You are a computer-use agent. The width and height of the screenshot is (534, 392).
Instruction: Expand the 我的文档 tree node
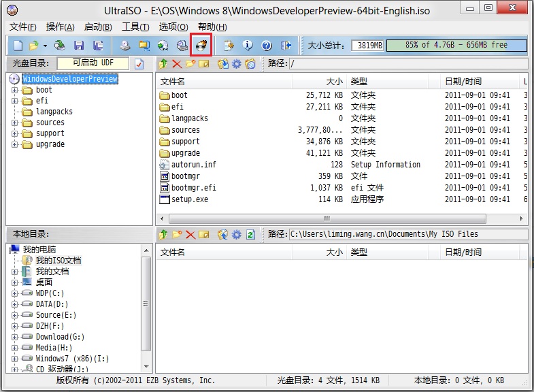pyautogui.click(x=15, y=272)
